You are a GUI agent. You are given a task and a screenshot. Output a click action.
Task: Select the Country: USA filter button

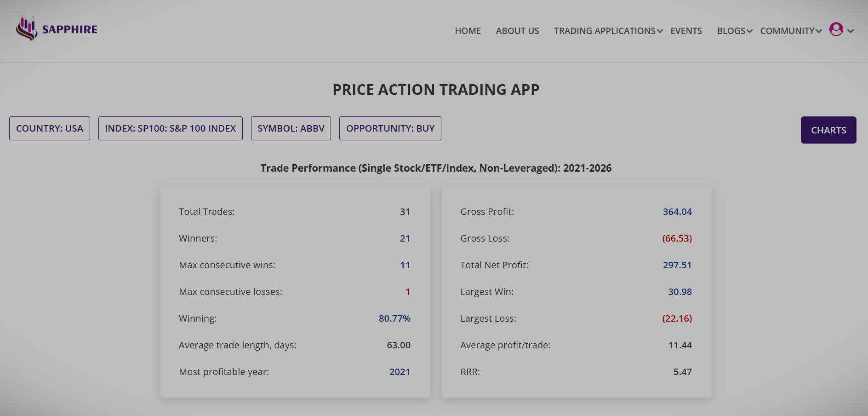click(50, 128)
